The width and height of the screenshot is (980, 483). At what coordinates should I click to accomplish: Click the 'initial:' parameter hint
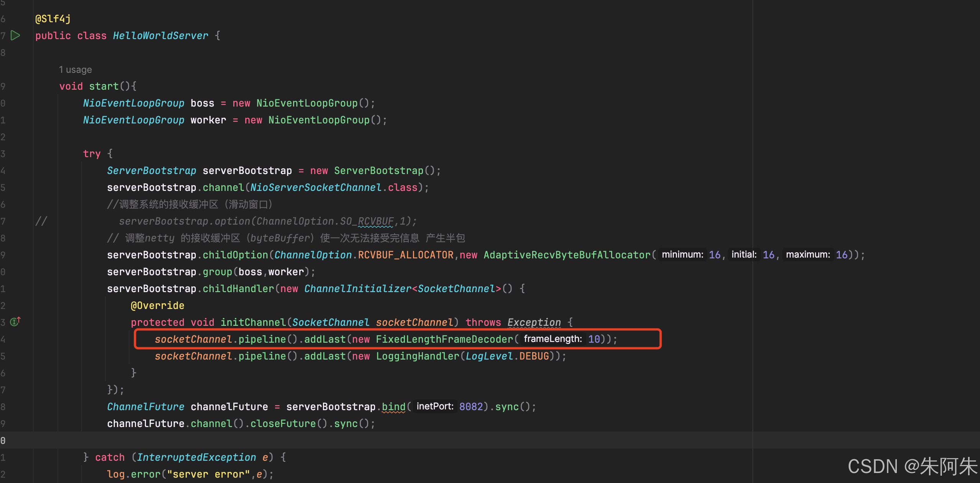[744, 255]
